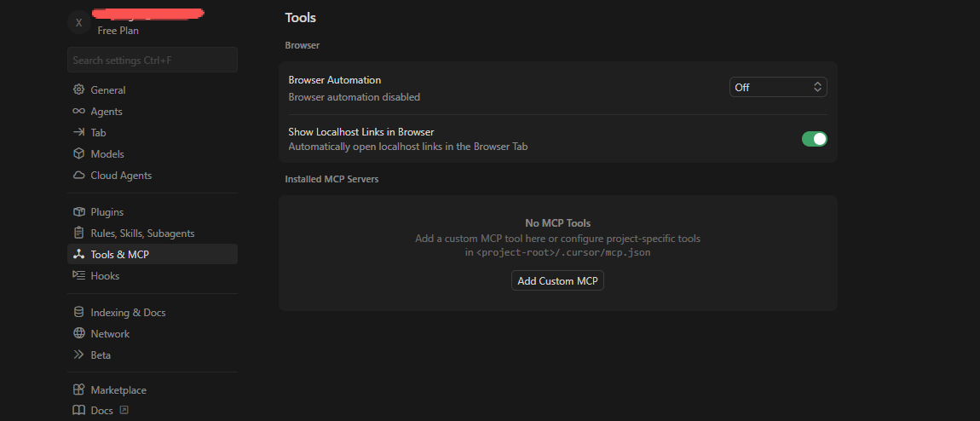Click the Agents infinity icon
This screenshot has height=421, width=980.
pyautogui.click(x=78, y=112)
